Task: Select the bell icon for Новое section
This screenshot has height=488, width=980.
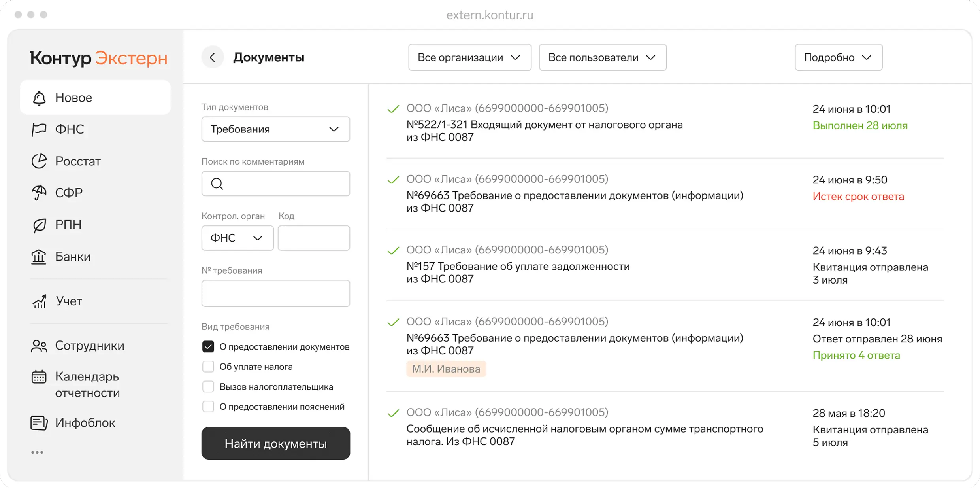Action: click(39, 97)
